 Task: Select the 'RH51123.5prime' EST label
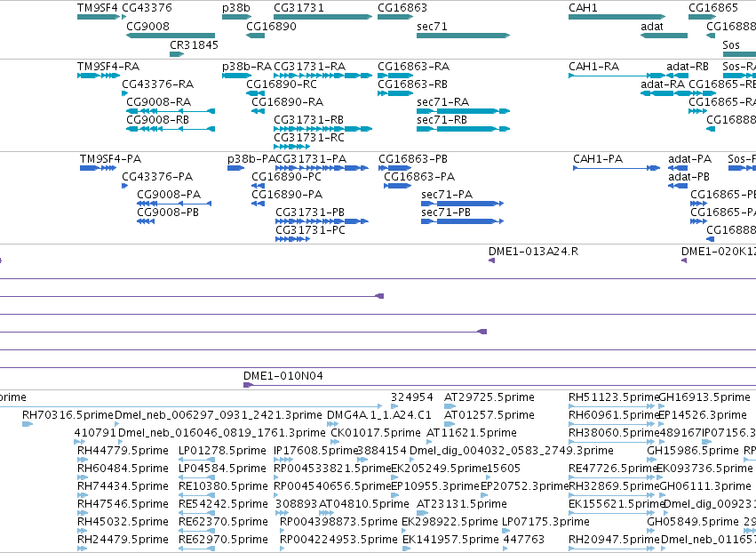point(614,397)
